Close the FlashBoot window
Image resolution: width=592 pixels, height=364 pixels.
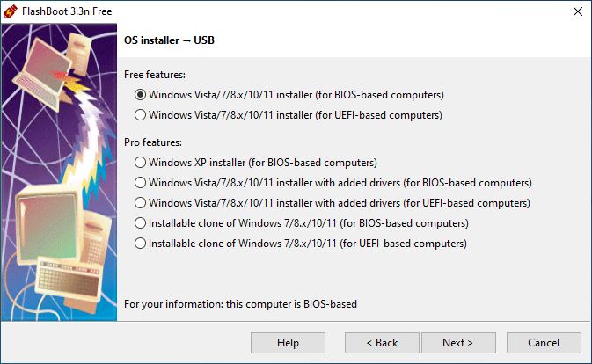click(578, 11)
